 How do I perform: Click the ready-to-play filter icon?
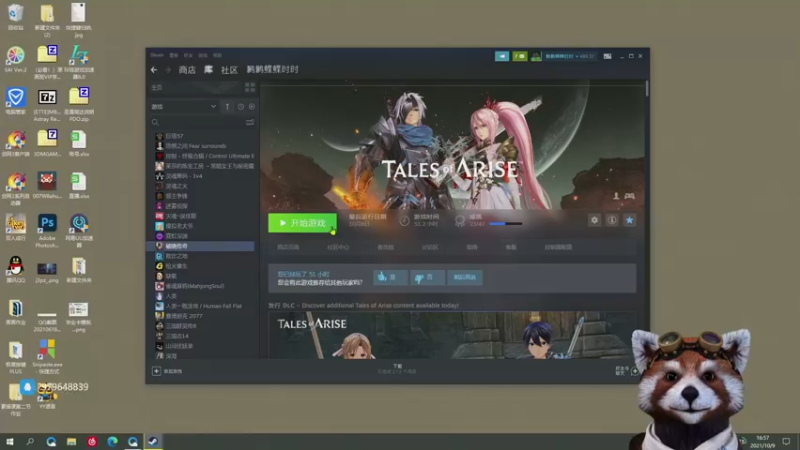[x=252, y=107]
